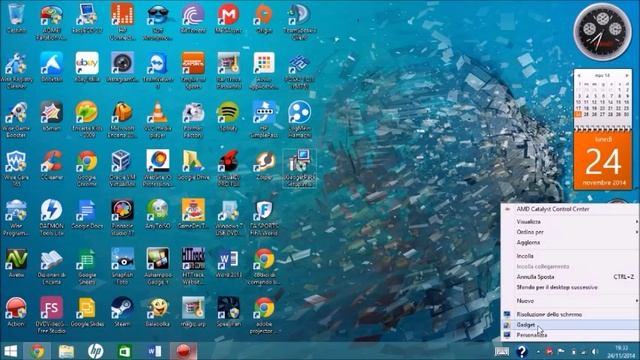Open the Windows Start button
The height and width of the screenshot is (360, 640).
11,351
